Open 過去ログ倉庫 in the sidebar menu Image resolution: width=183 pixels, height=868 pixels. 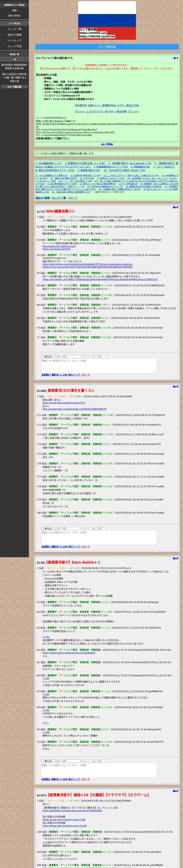point(14,35)
